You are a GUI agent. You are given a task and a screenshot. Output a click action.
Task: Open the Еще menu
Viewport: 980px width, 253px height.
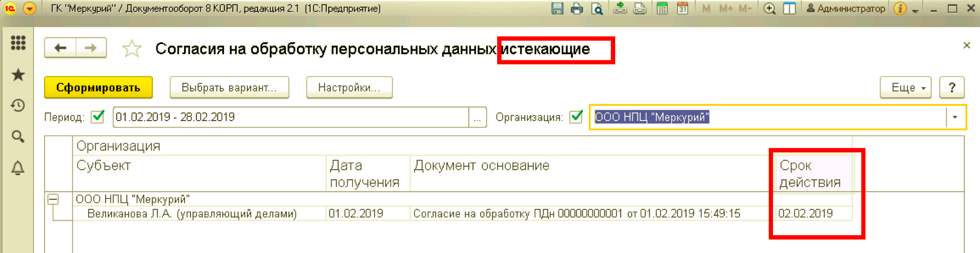point(906,87)
